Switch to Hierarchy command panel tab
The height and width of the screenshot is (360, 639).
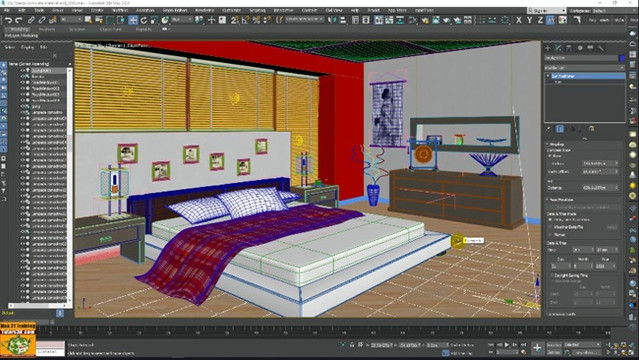coord(569,48)
